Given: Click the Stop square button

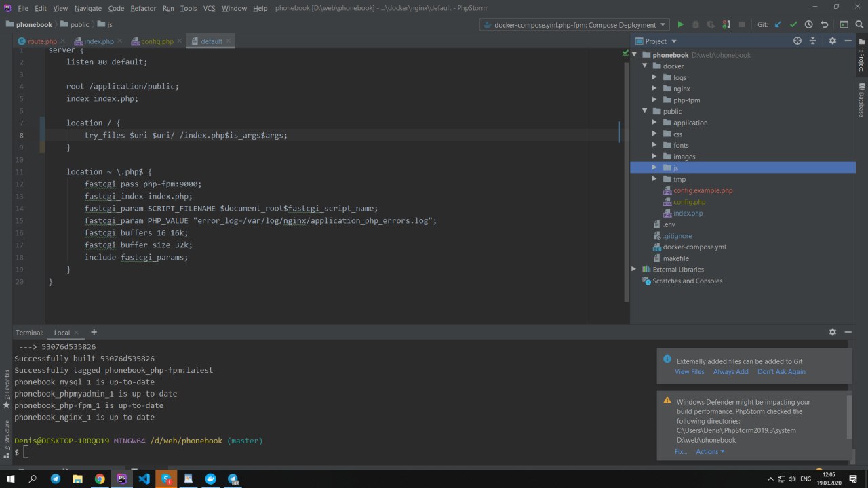Looking at the screenshot, I should click(x=742, y=24).
